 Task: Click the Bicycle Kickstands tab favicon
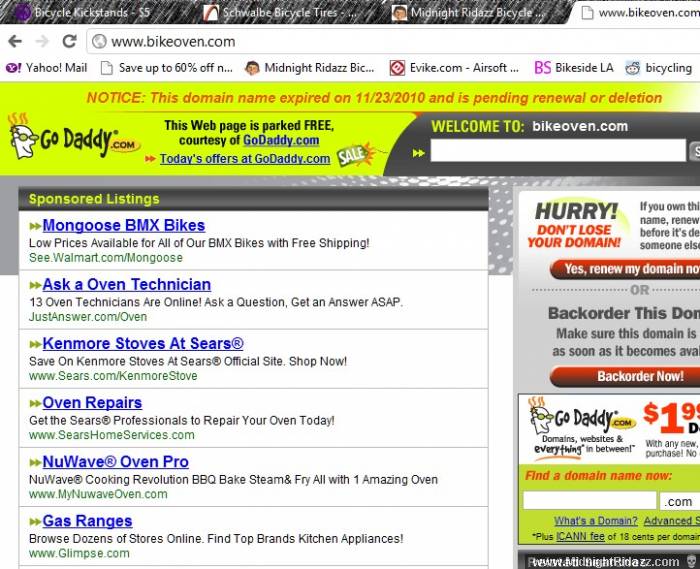click(x=23, y=12)
